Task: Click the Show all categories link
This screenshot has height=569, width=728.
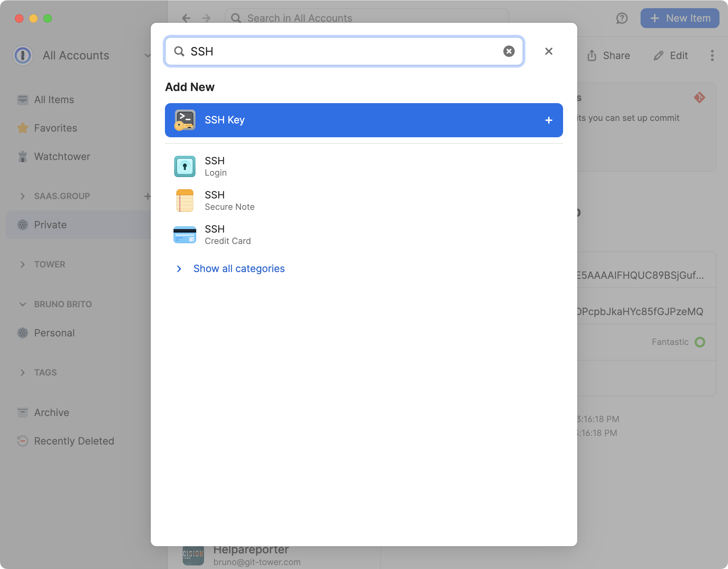Action: 239,268
